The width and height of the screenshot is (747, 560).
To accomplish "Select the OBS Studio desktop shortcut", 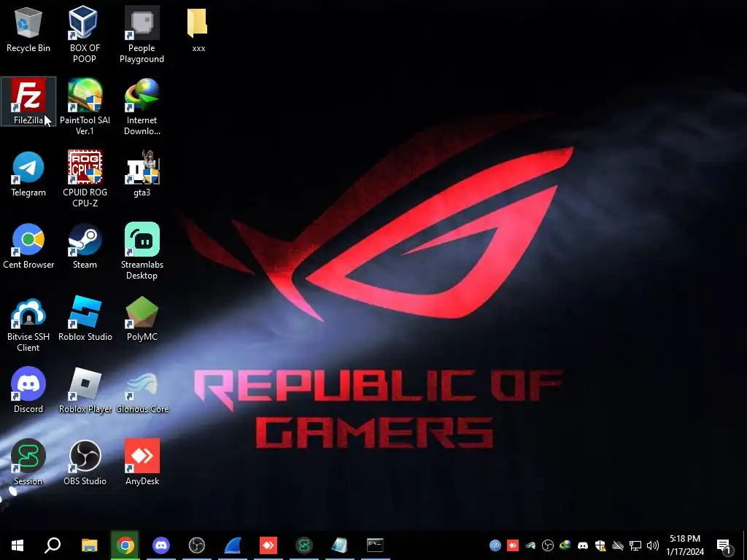I will 85,463.
